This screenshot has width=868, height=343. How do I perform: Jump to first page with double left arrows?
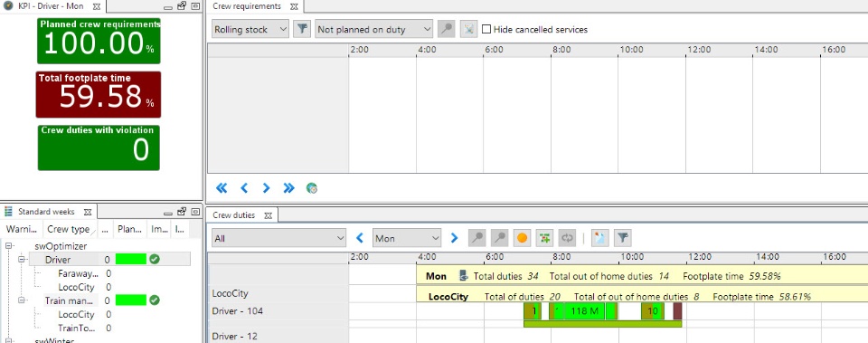point(222,188)
